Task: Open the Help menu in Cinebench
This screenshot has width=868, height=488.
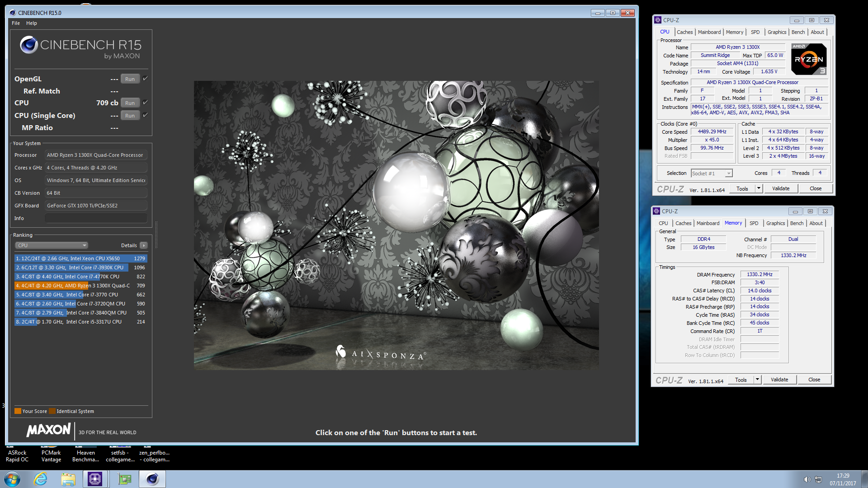Action: pyautogui.click(x=32, y=23)
